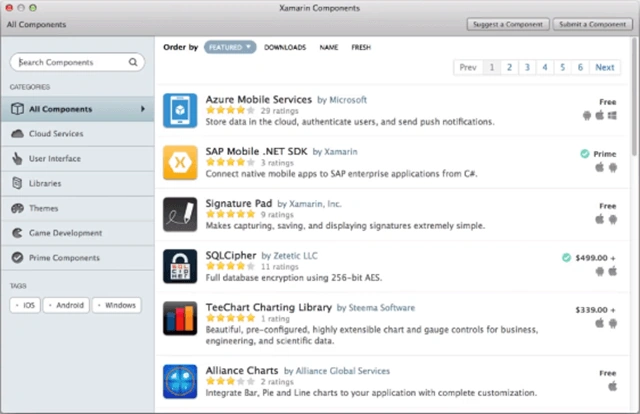Jump to page 6 of components
The image size is (640, 414).
coord(580,67)
